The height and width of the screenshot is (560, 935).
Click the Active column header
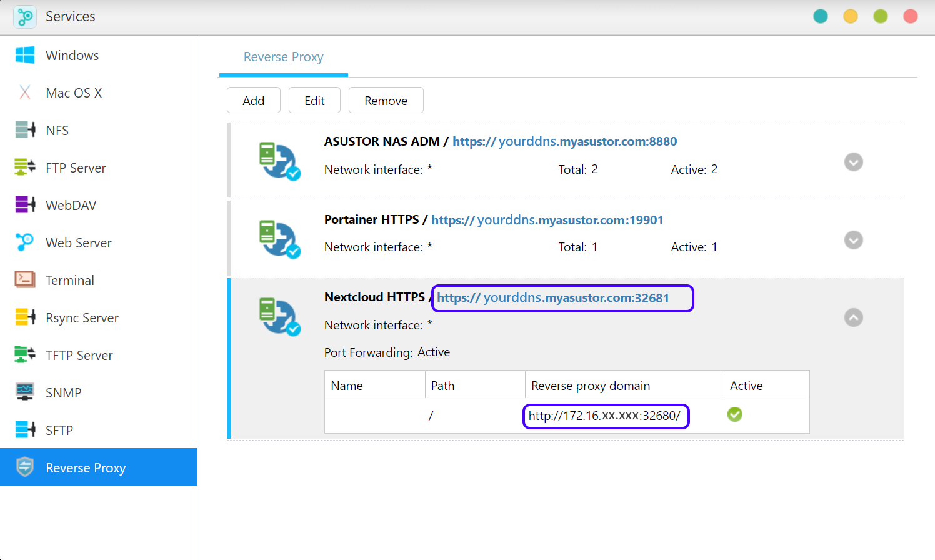[767, 385]
